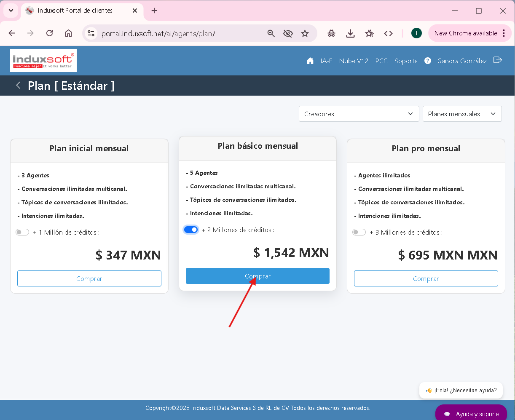Disable the +2 Millones de créditos toggle
This screenshot has width=515, height=420.
[x=191, y=230]
